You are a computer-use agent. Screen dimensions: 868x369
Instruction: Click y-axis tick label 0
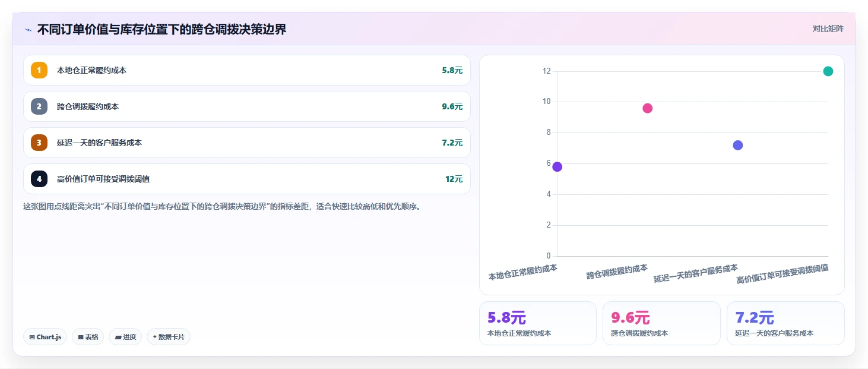pyautogui.click(x=549, y=256)
